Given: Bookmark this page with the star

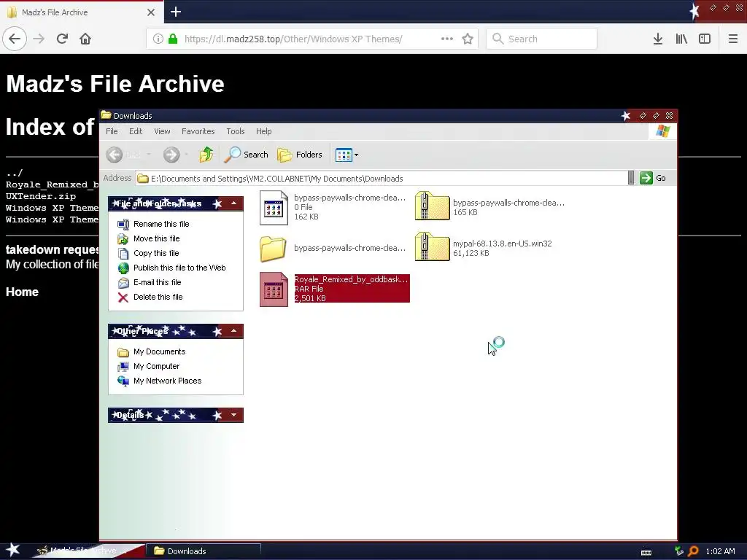Looking at the screenshot, I should click(x=468, y=39).
